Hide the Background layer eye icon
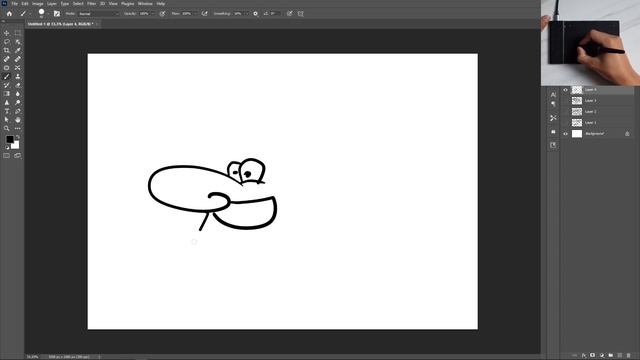 (565, 134)
